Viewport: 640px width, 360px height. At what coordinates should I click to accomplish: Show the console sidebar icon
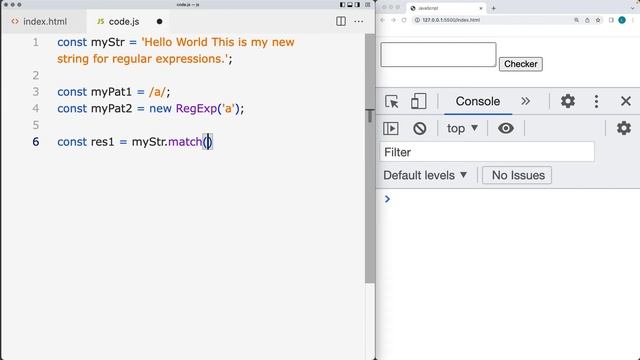[x=391, y=129]
